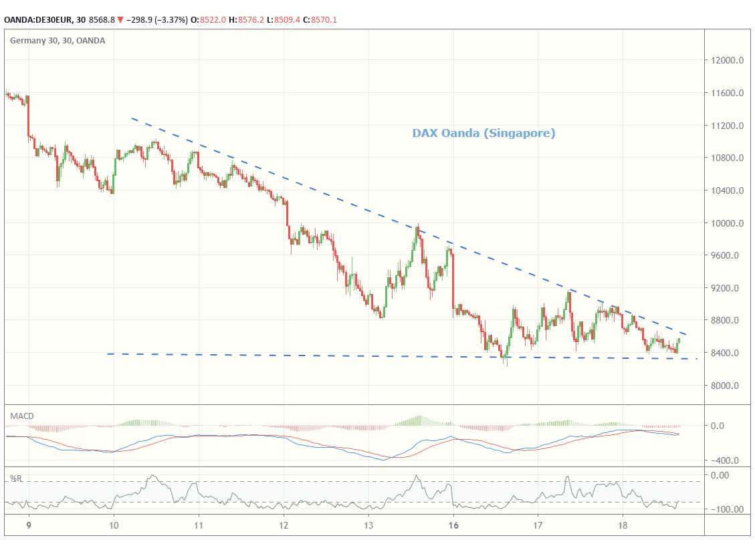Click date 13 on the time axis

[368, 525]
